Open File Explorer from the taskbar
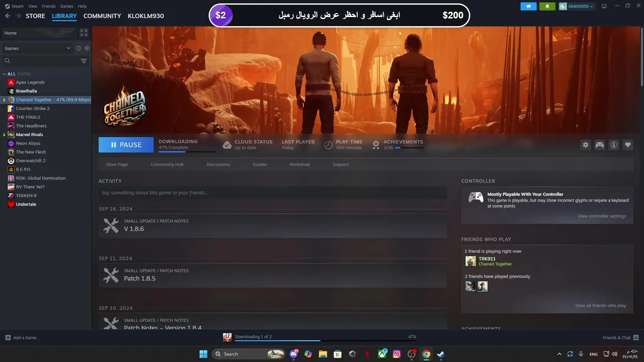 coord(323,354)
